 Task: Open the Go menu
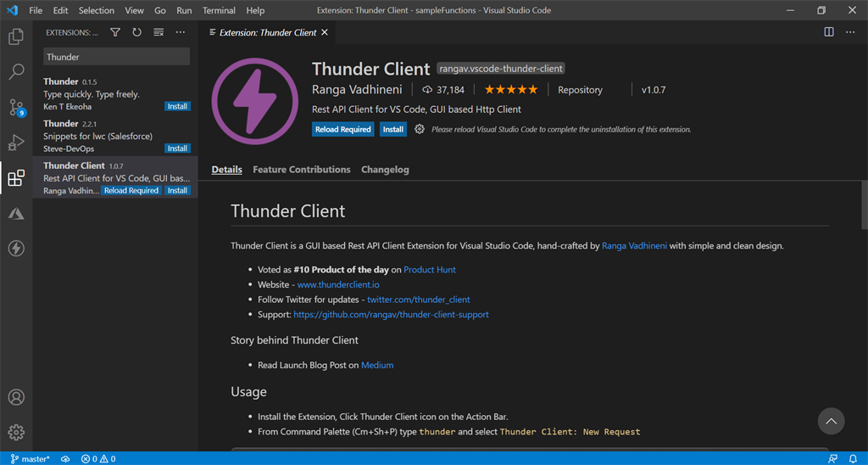point(160,10)
